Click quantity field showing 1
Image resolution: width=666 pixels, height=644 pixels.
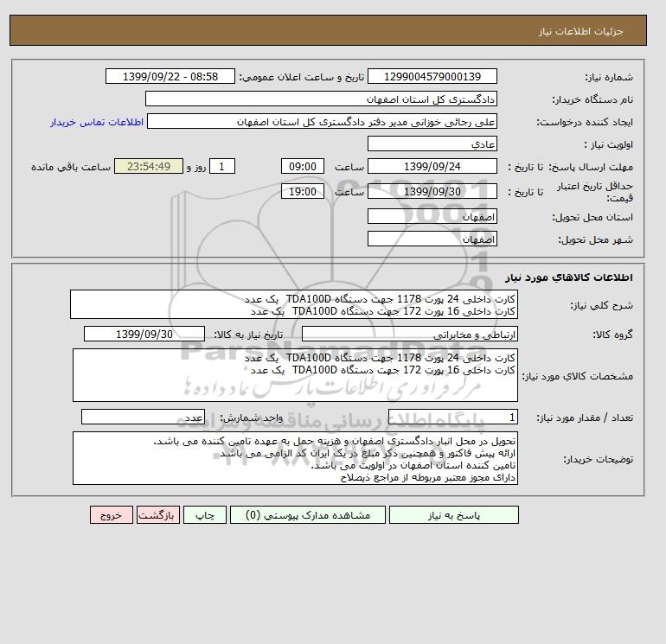tap(452, 418)
